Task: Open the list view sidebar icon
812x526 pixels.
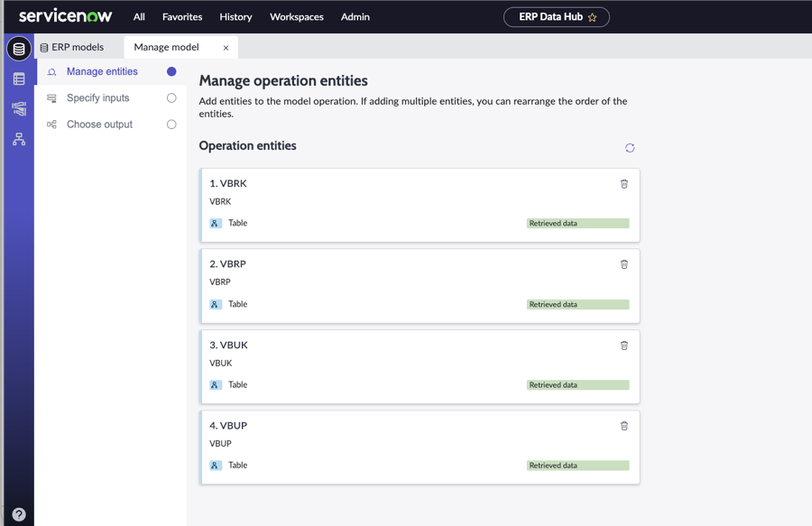Action: point(19,78)
